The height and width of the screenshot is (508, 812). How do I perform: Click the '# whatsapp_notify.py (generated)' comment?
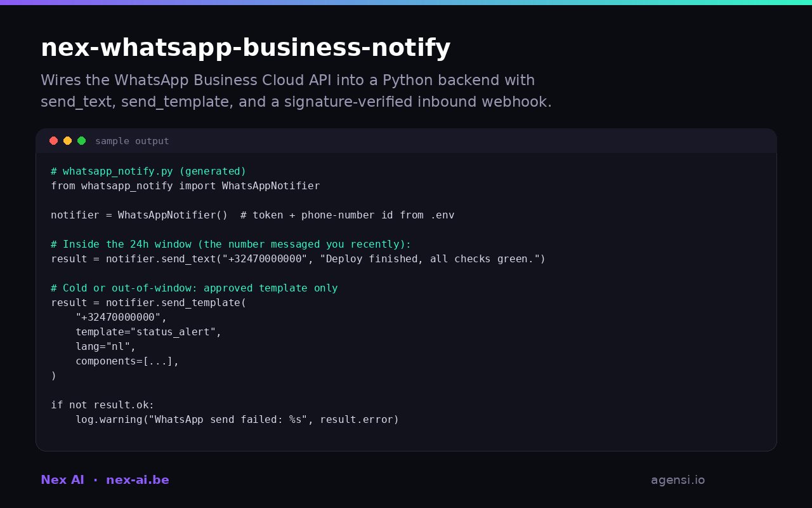point(148,171)
